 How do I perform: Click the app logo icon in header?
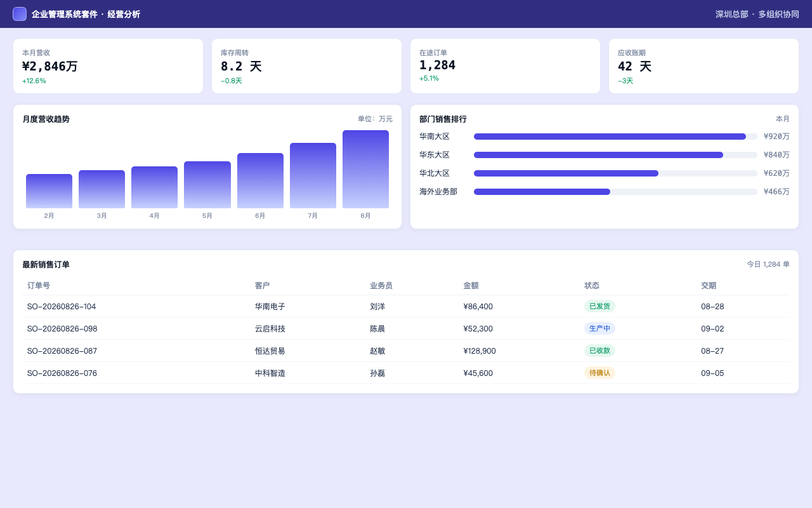20,14
